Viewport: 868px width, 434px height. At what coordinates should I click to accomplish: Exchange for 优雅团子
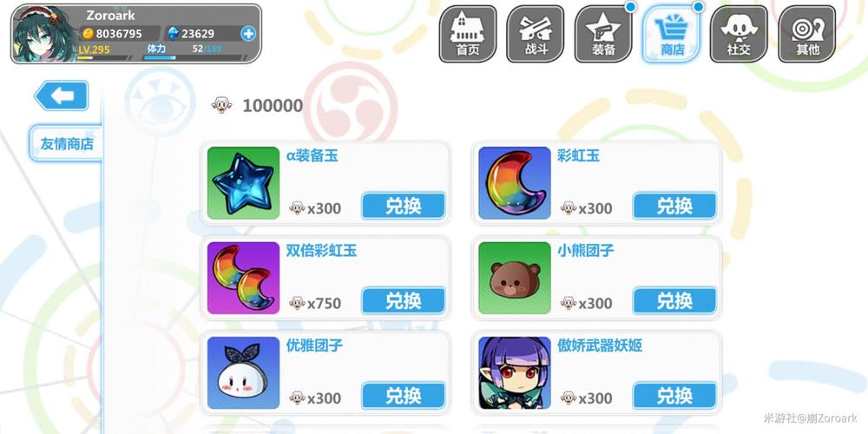point(403,396)
